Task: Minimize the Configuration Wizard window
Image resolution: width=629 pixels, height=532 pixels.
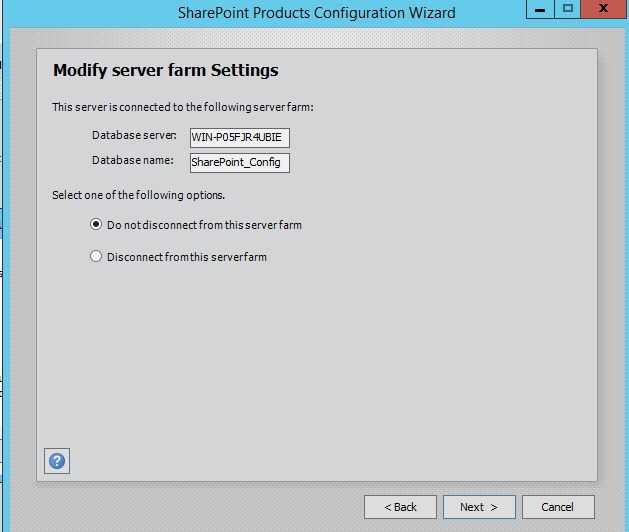Action: click(540, 9)
